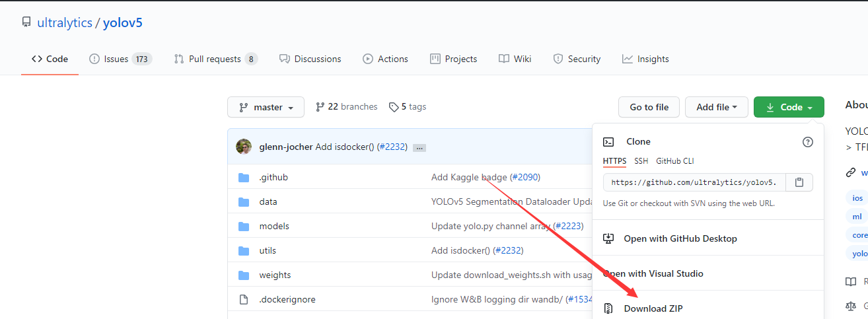Open pull request #2223 link
Viewport: 868px width, 319px height.
tap(568, 226)
